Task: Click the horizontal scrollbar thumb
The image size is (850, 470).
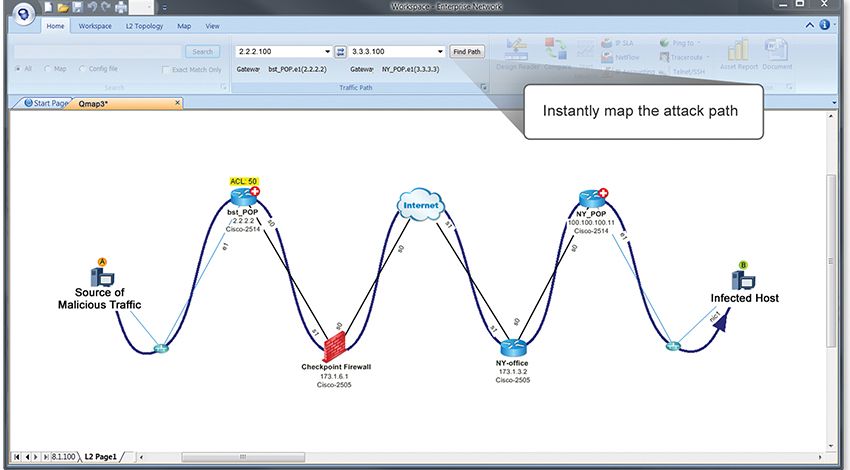Action: pyautogui.click(x=243, y=457)
